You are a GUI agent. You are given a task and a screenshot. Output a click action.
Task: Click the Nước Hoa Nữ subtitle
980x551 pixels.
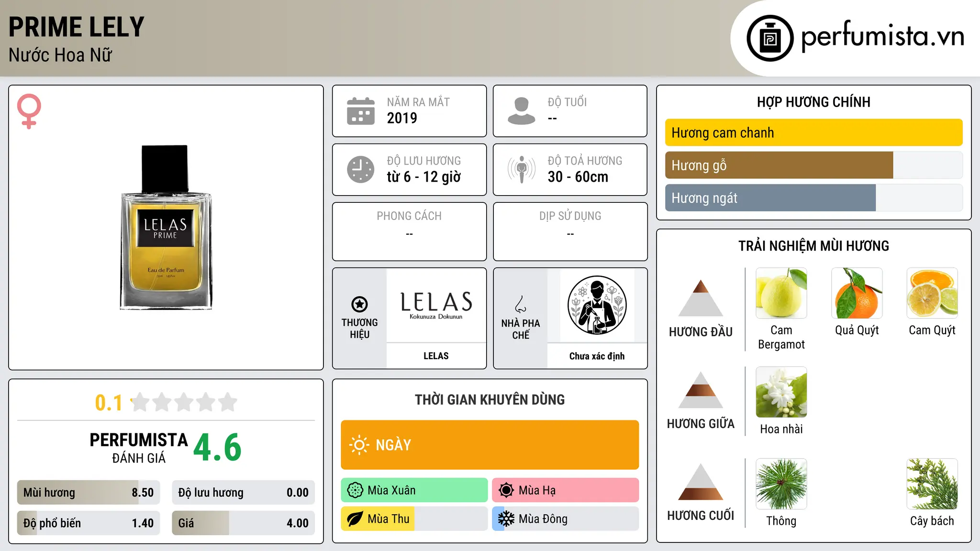click(60, 55)
